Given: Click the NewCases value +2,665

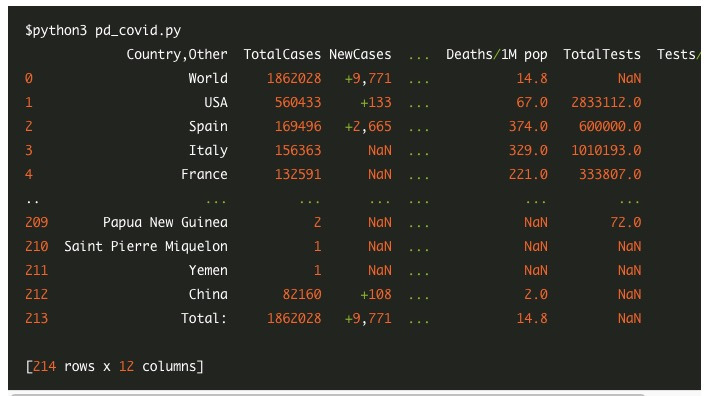Looking at the screenshot, I should 368,126.
